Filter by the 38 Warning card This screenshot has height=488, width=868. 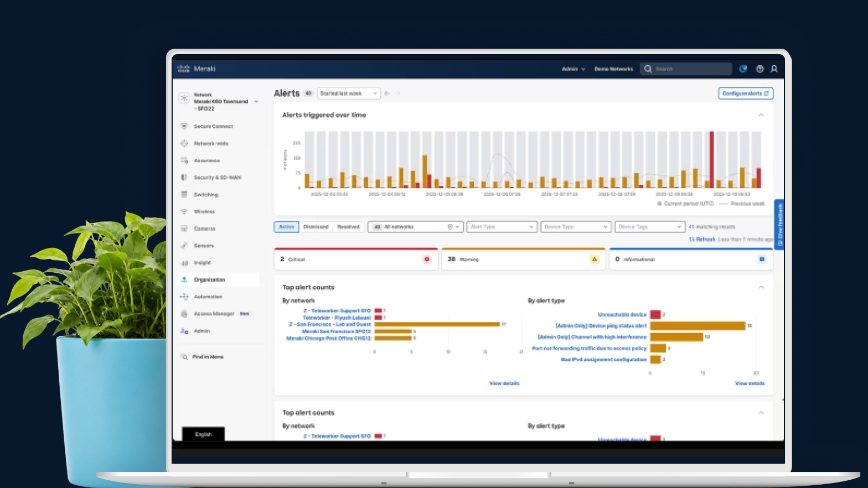[x=524, y=259]
